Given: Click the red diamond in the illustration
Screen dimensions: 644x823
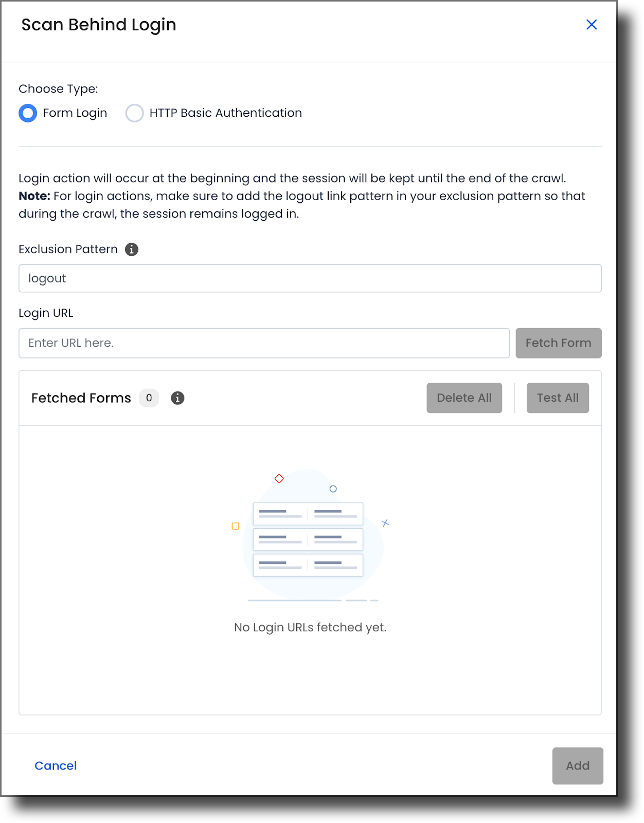Looking at the screenshot, I should tap(279, 478).
